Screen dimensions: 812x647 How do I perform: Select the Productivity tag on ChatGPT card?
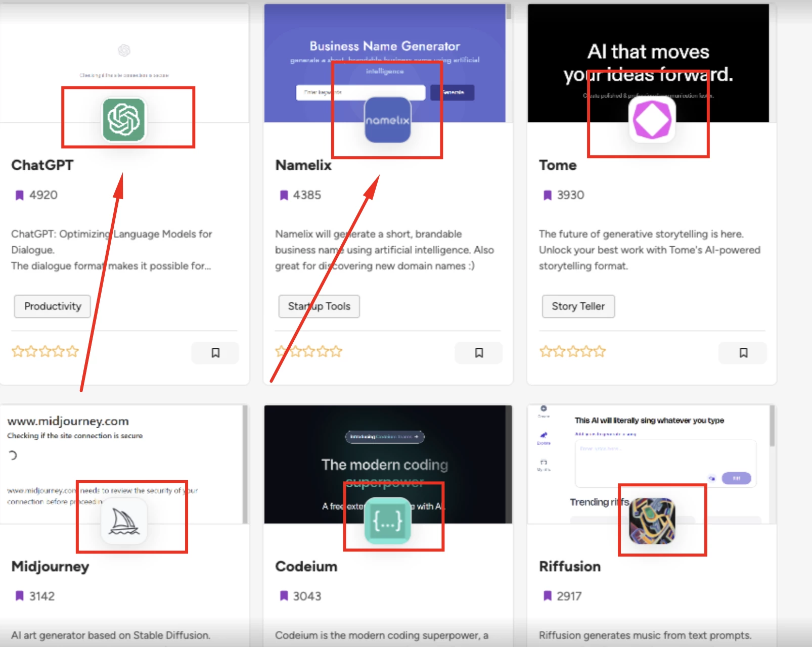click(x=53, y=306)
